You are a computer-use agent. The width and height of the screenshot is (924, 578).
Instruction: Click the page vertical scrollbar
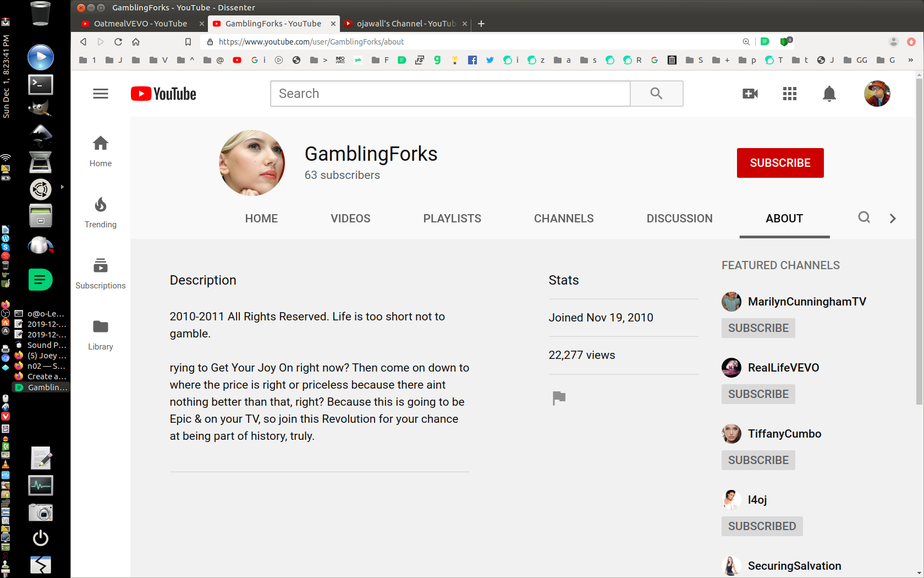pyautogui.click(x=919, y=241)
